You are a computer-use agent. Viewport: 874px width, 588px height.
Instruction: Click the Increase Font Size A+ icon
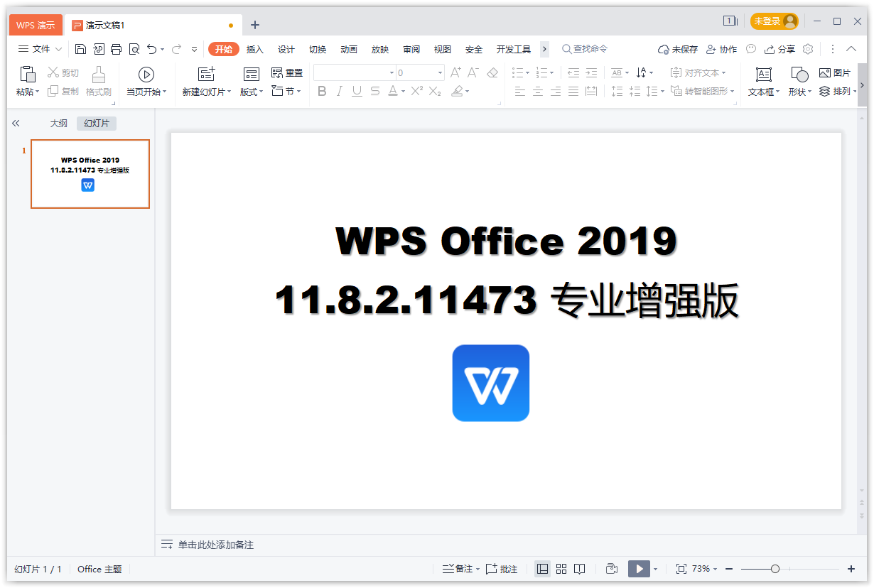pos(456,72)
